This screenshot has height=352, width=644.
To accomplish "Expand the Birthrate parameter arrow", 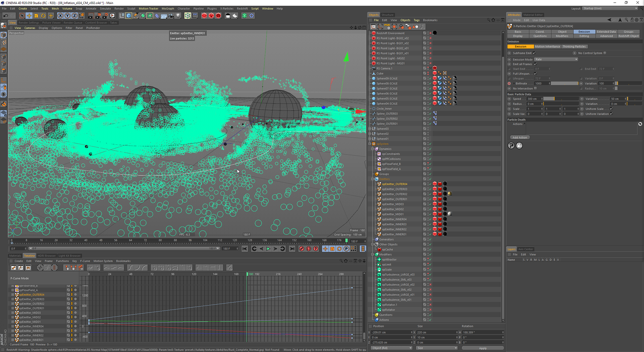I will [514, 83].
